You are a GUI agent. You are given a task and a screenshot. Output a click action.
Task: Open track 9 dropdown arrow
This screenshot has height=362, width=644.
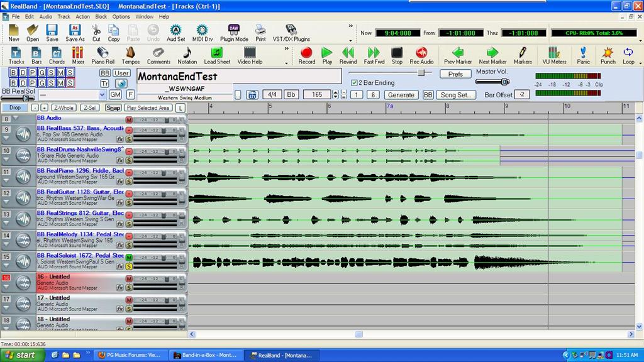(x=6, y=138)
